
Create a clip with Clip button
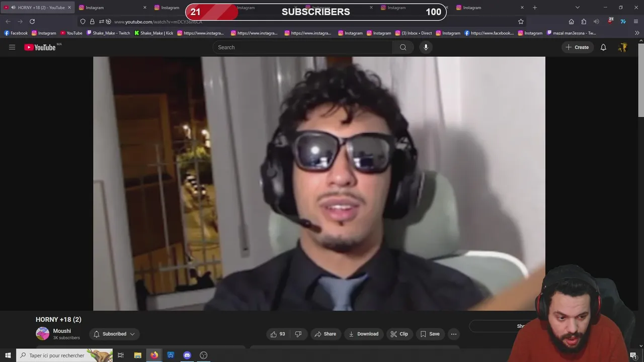pyautogui.click(x=399, y=334)
